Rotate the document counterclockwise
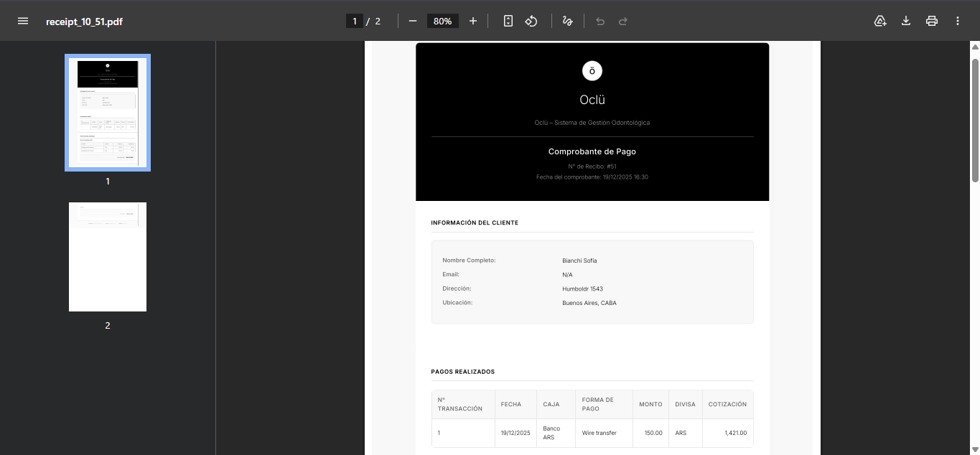Image resolution: width=980 pixels, height=455 pixels. pyautogui.click(x=531, y=21)
